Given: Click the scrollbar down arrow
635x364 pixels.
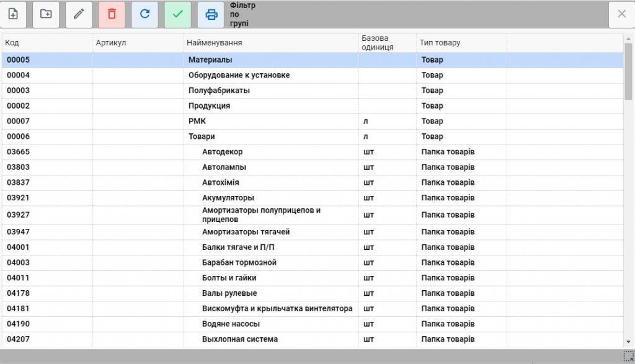Looking at the screenshot, I should (628, 342).
